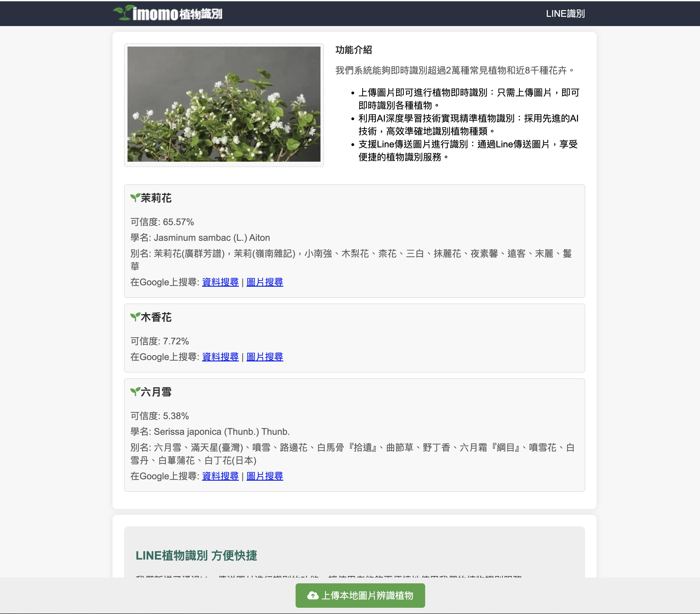Viewport: 700px width, 614px height.
Task: Click the 木香花 result heading
Action: [156, 317]
